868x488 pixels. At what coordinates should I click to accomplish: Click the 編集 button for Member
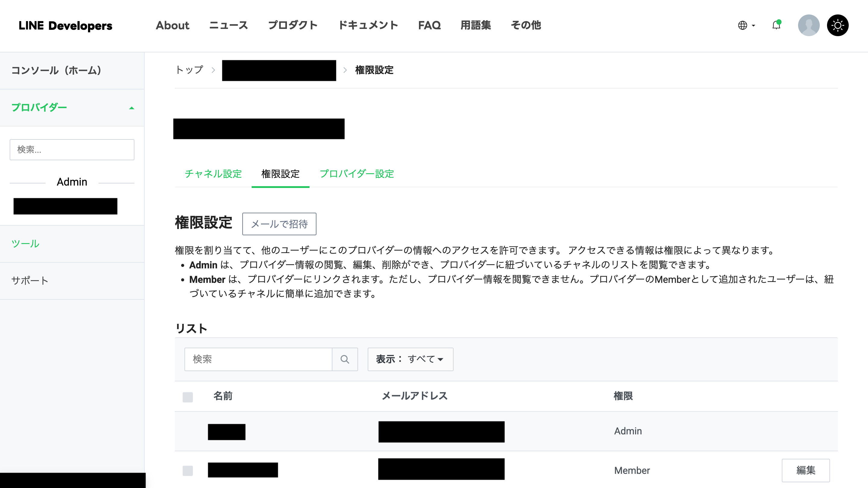point(805,470)
